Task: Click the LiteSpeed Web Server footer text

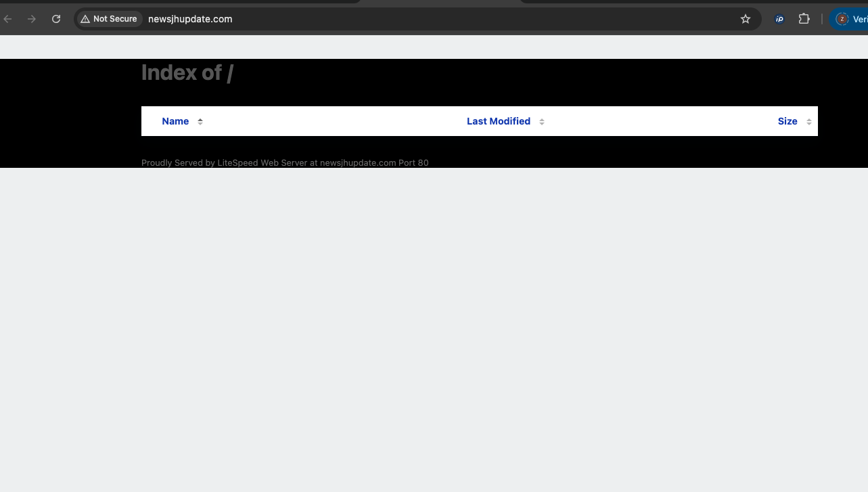Action: pyautogui.click(x=284, y=163)
